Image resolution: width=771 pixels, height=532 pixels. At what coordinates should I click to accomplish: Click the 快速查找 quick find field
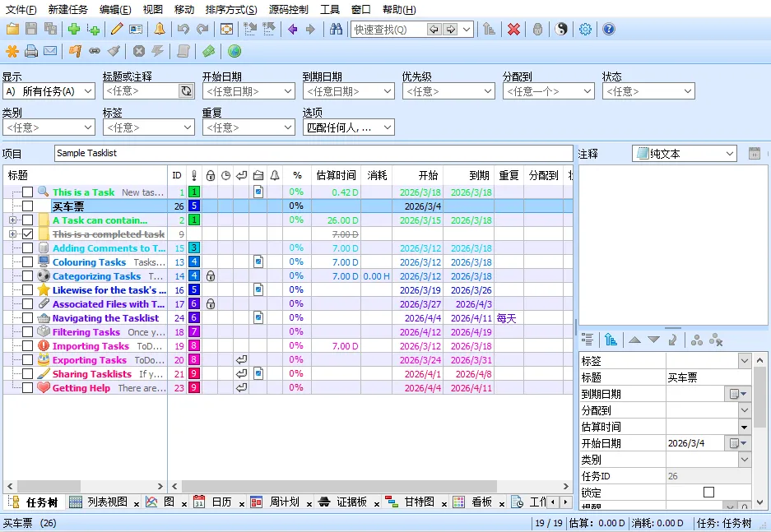[388, 30]
